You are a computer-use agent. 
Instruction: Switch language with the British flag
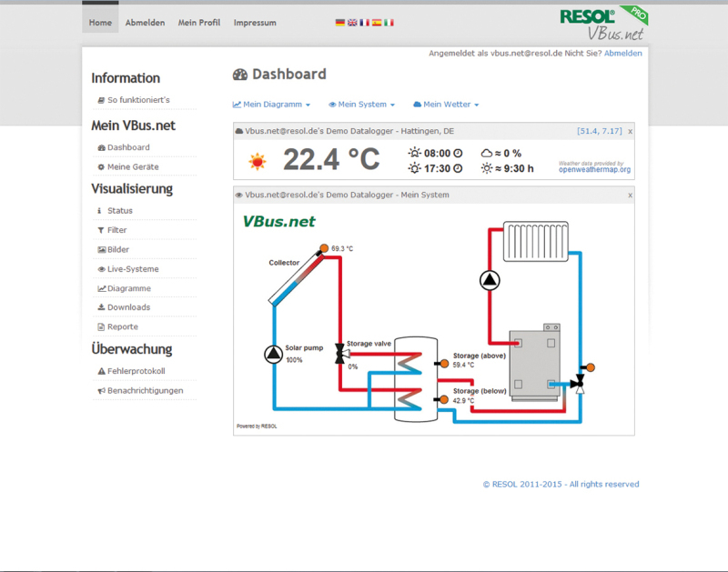(x=352, y=22)
